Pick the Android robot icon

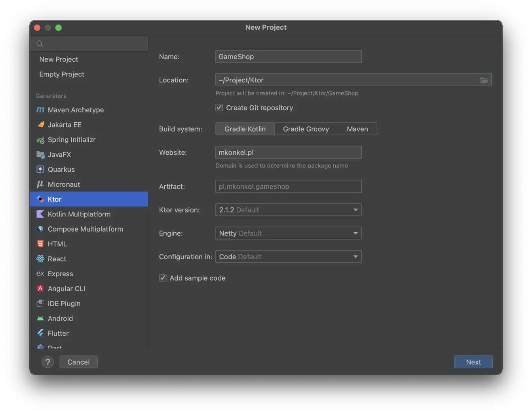40,319
